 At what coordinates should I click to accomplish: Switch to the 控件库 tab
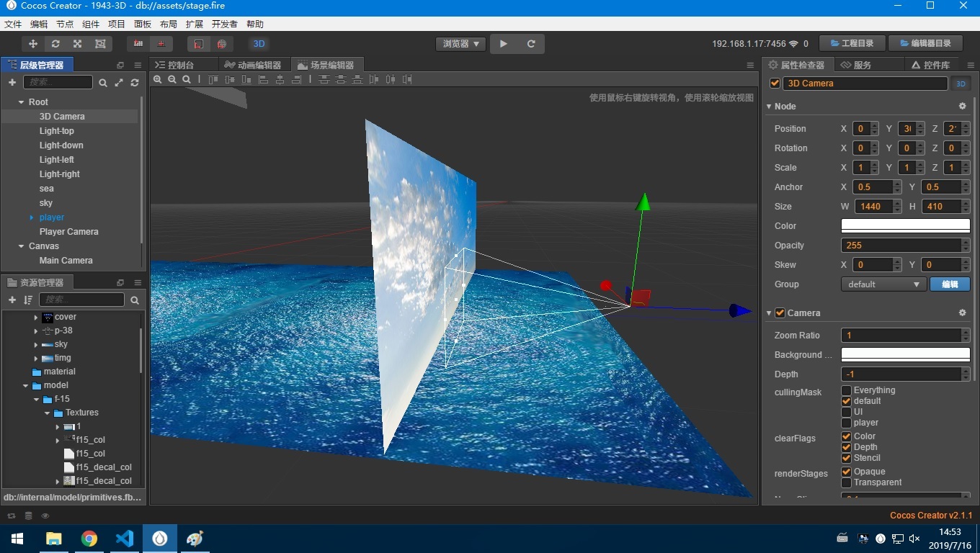point(930,65)
